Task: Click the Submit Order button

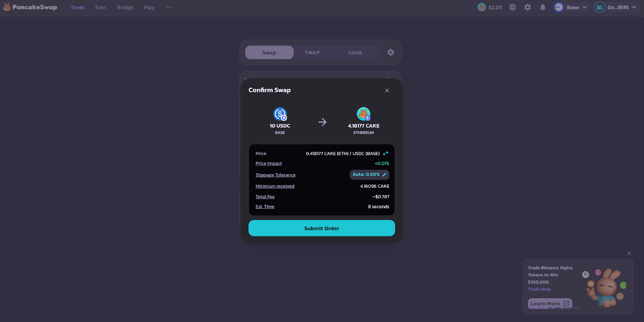Action: pyautogui.click(x=322, y=228)
